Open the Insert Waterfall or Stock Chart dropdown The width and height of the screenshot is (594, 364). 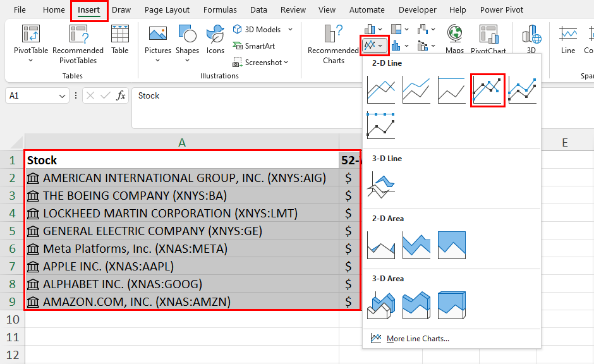[x=426, y=29]
